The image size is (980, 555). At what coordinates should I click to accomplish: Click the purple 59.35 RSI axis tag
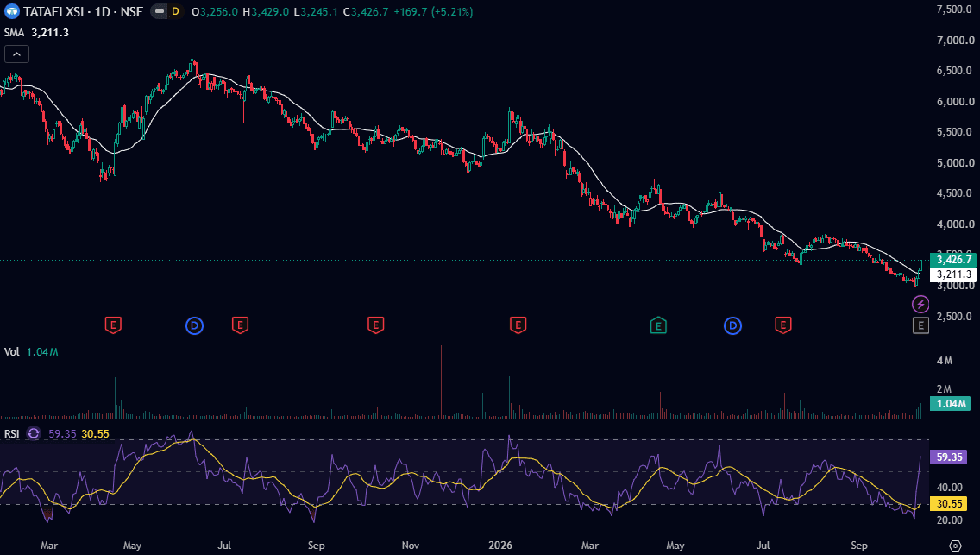pyautogui.click(x=949, y=457)
